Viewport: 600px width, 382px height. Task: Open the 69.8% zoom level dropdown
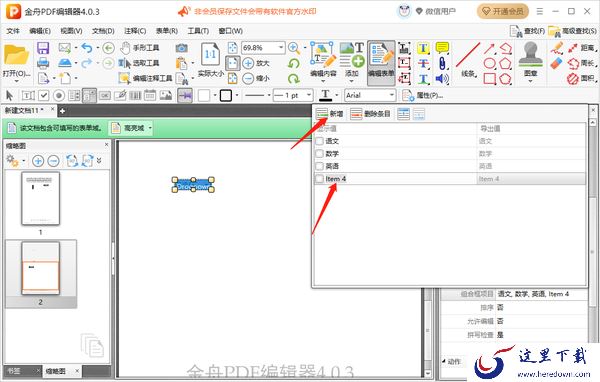(281, 48)
